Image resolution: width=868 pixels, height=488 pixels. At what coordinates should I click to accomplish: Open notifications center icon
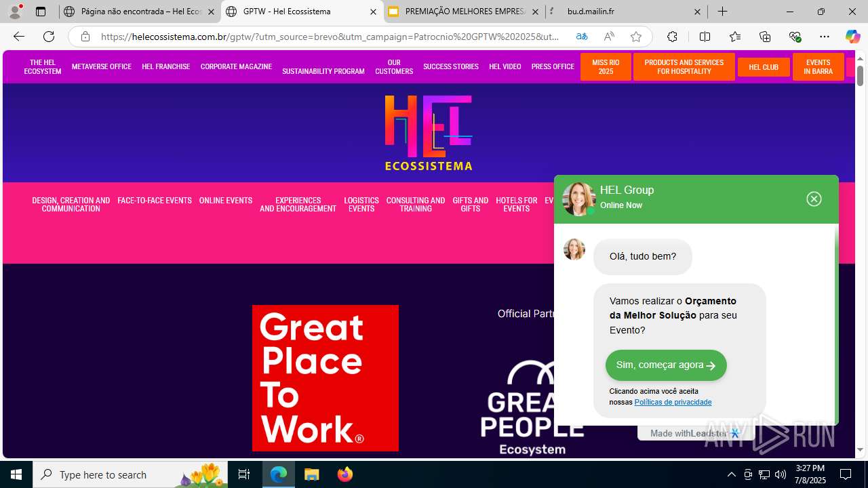pos(846,474)
